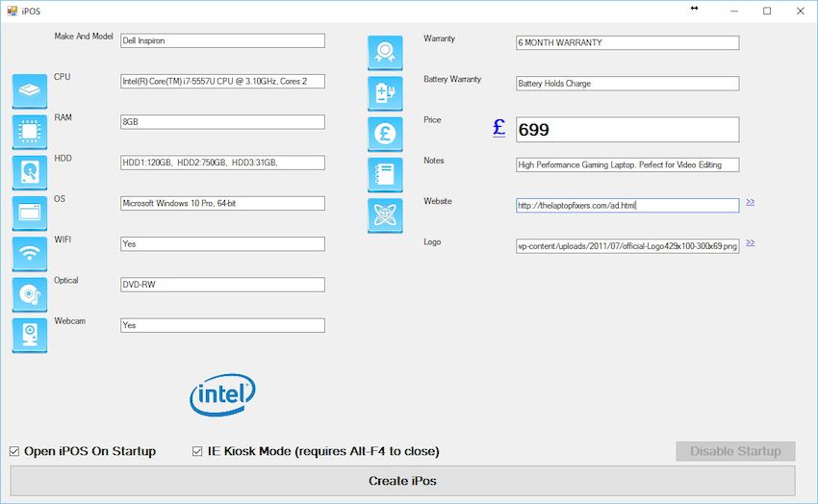Click the hard drive HDD icon

coord(30,172)
